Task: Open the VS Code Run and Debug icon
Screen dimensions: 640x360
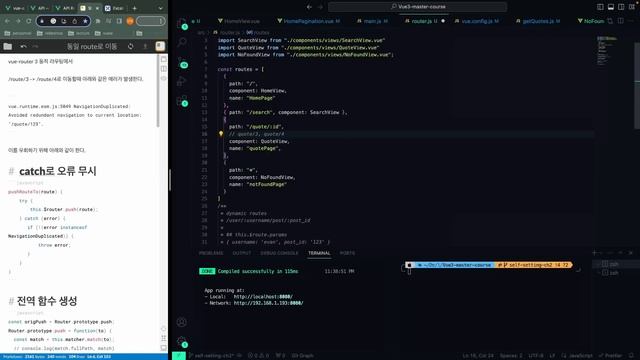Action: point(182,81)
